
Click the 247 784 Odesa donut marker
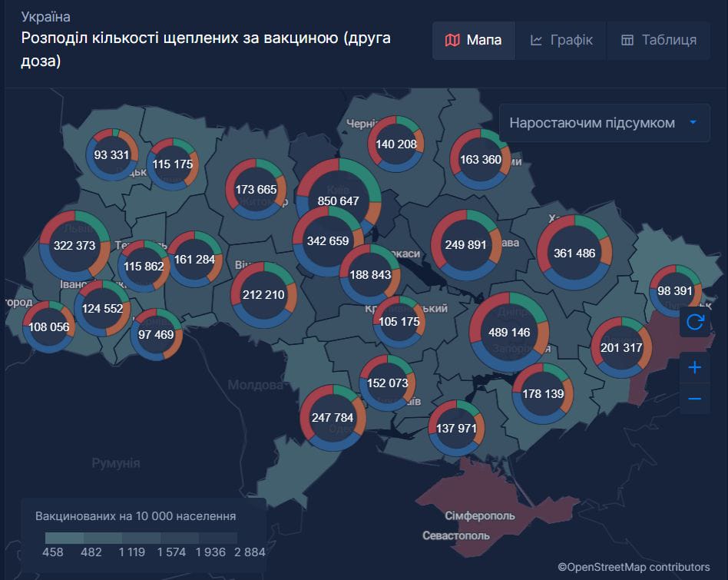[x=333, y=418]
